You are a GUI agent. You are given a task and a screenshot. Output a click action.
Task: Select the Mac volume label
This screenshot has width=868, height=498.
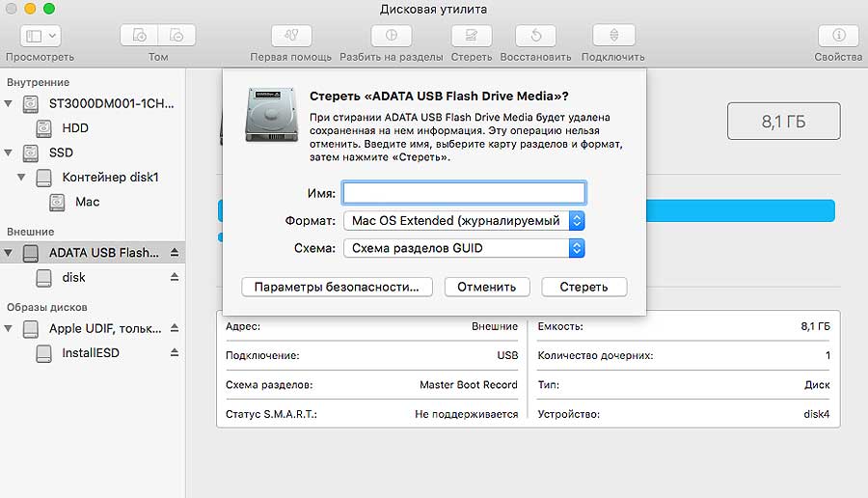88,202
